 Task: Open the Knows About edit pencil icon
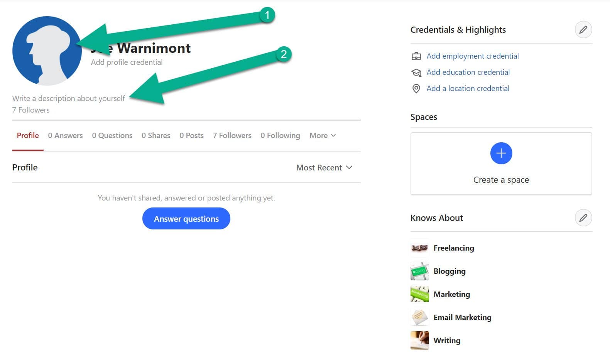click(x=584, y=218)
